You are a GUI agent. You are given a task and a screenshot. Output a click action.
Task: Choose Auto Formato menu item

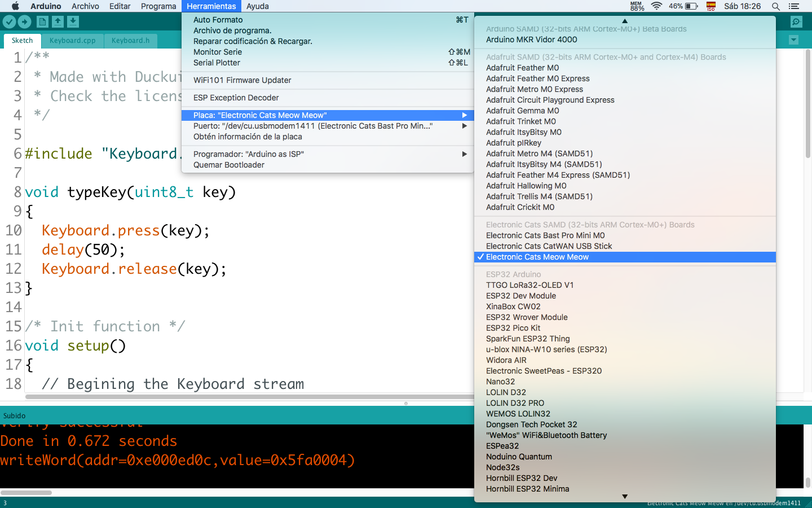[328, 20]
